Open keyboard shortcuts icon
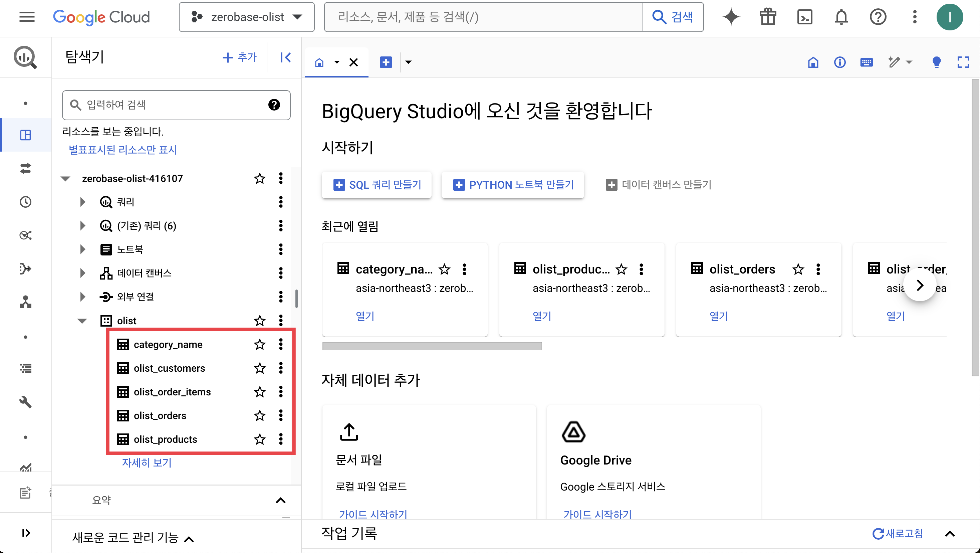980x553 pixels. coord(866,62)
